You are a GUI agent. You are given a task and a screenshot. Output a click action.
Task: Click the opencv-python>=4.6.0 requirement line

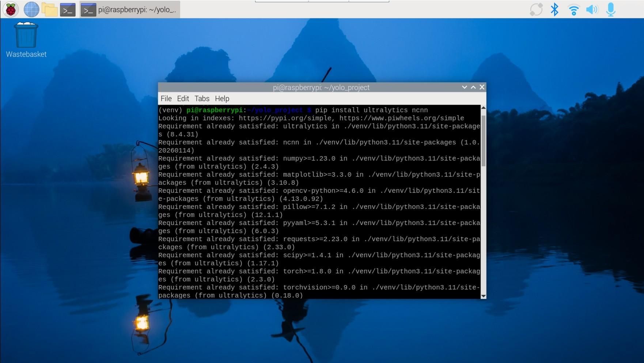pyautogui.click(x=319, y=195)
